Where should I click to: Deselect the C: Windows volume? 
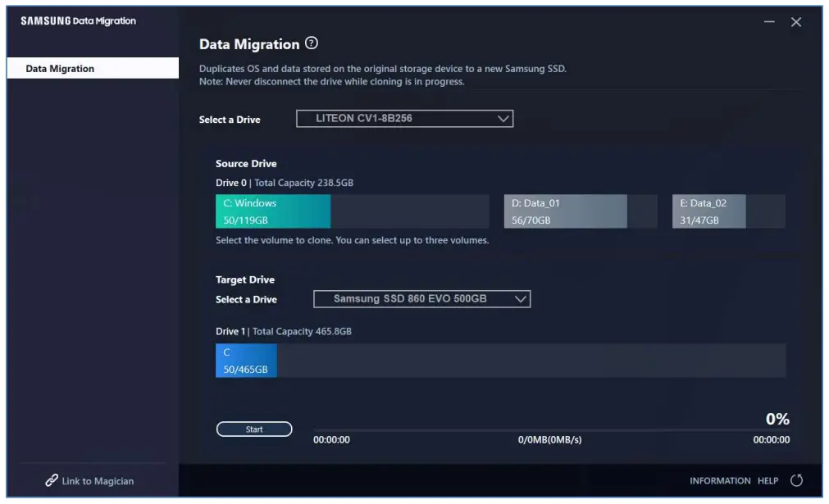point(271,211)
